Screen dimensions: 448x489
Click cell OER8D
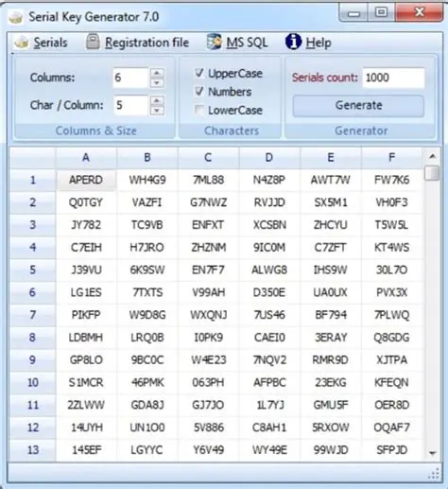[x=391, y=405]
